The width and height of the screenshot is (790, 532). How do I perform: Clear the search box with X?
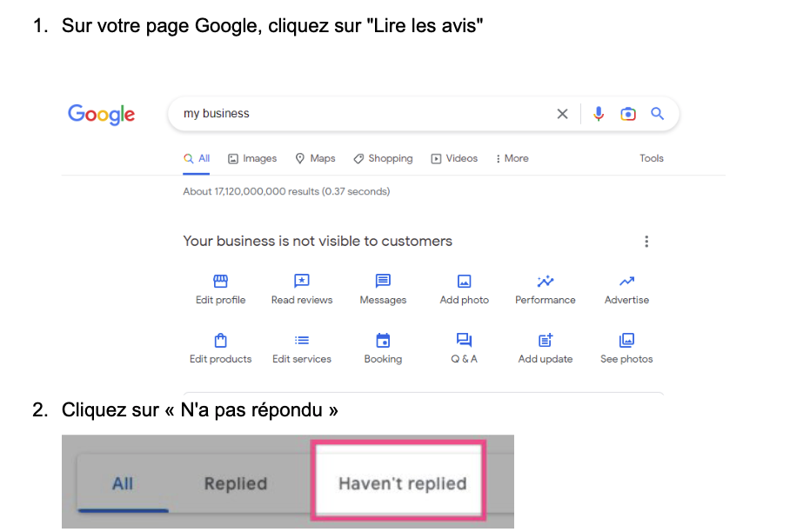[x=562, y=114]
